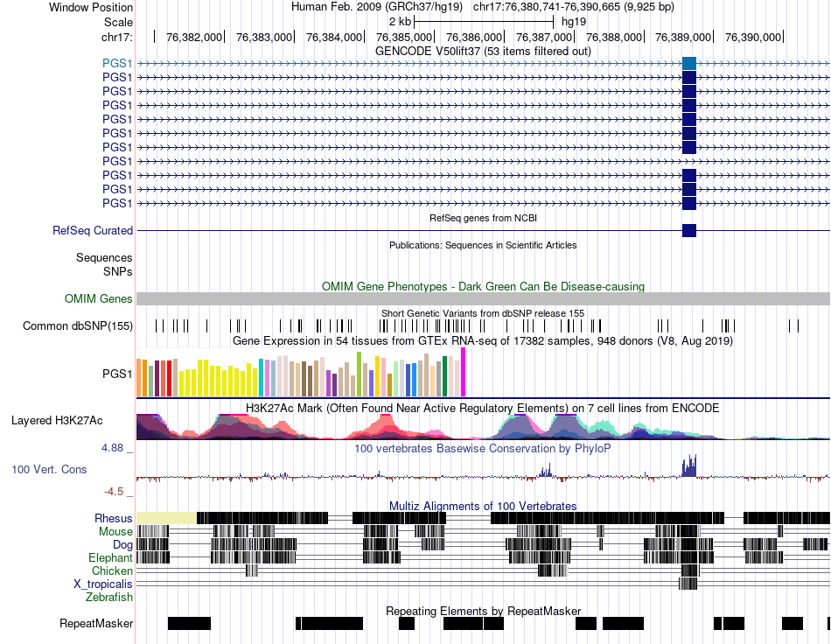Click Gene Expression in 54 tissues title

click(483, 341)
